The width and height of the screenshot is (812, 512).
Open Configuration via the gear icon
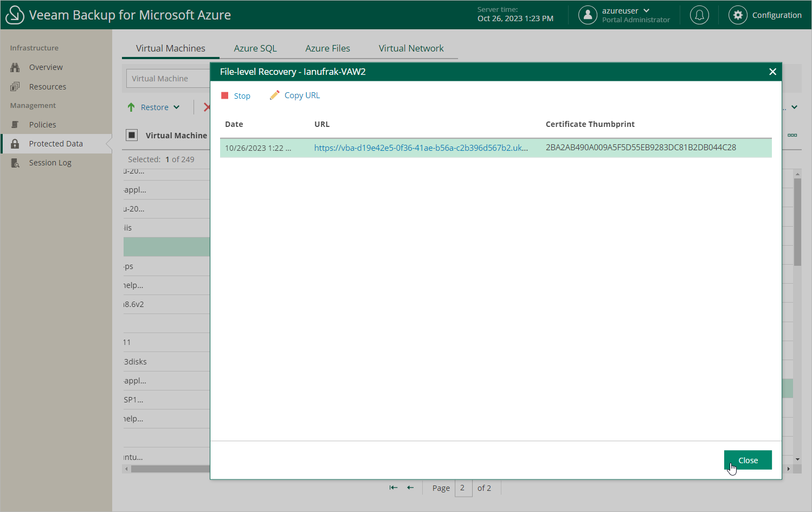coord(738,15)
